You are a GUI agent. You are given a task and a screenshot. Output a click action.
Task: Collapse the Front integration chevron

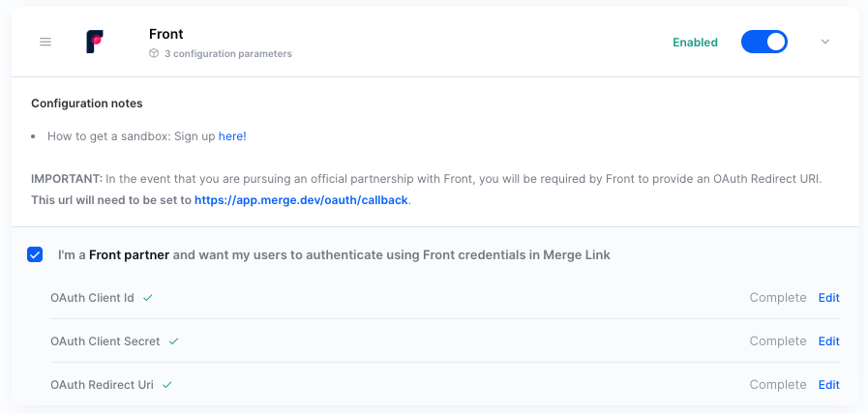point(825,42)
